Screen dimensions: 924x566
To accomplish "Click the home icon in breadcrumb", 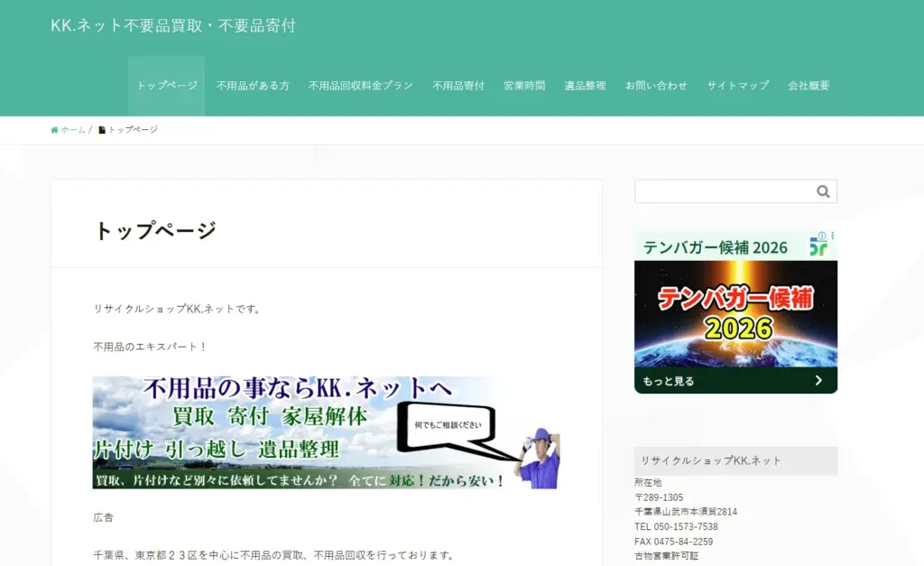I will [54, 130].
